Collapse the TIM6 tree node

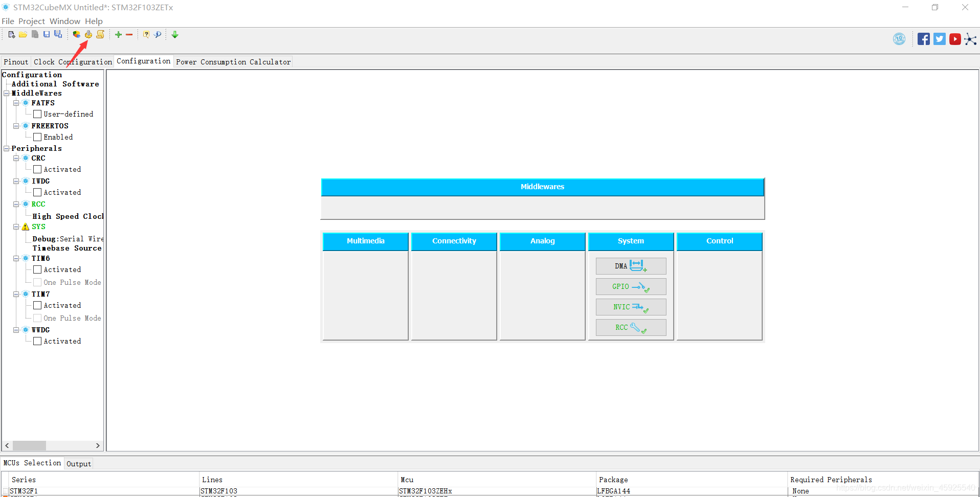tap(16, 258)
